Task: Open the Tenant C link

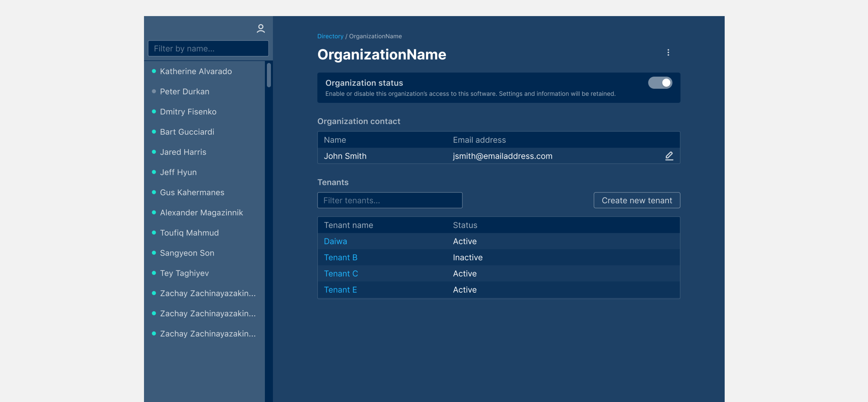Action: click(341, 274)
